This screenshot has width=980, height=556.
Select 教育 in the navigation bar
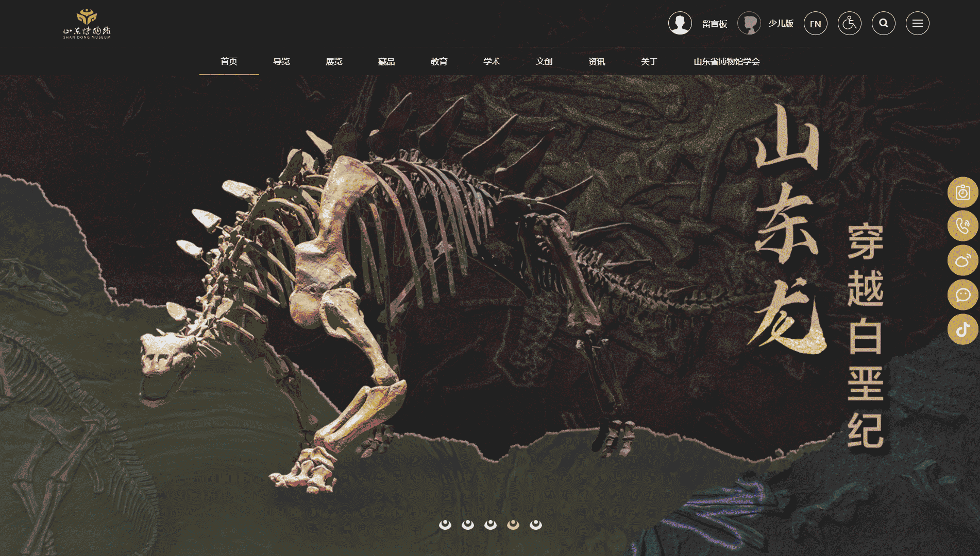[440, 62]
